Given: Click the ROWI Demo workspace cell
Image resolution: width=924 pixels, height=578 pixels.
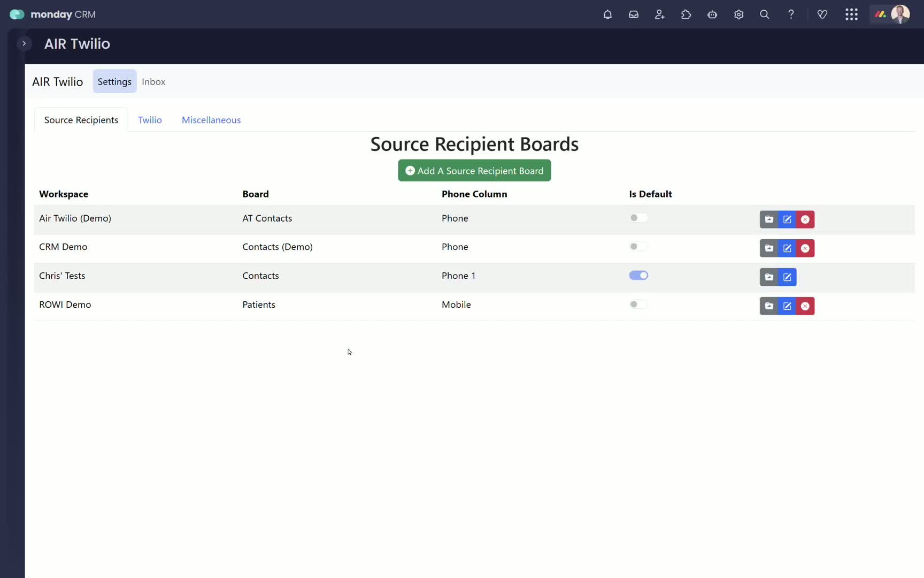Looking at the screenshot, I should coord(65,305).
